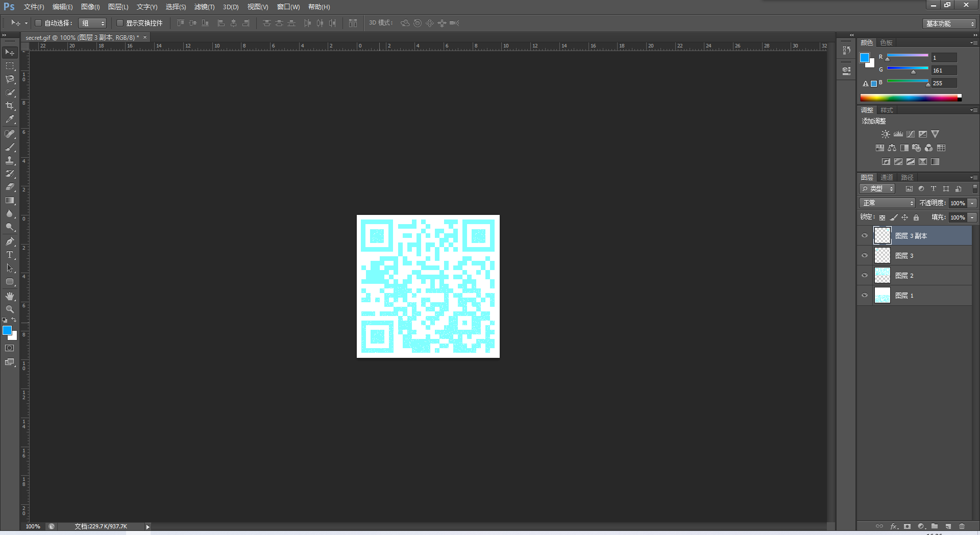Viewport: 980px width, 535px height.
Task: Select the Pen tool
Action: [x=10, y=241]
